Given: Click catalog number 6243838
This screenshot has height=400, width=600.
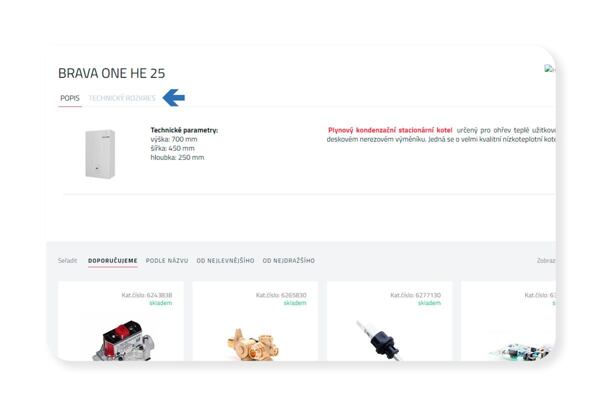Looking at the screenshot, I should [147, 295].
